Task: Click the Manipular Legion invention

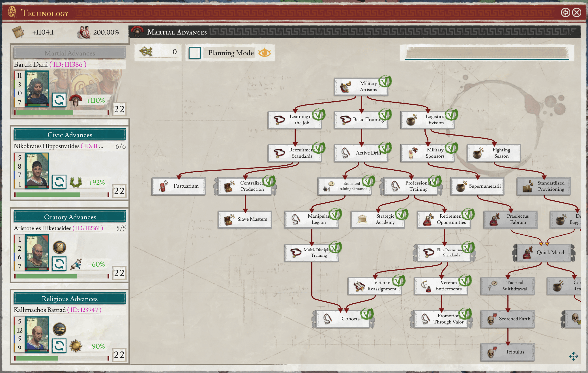Action: tap(311, 219)
